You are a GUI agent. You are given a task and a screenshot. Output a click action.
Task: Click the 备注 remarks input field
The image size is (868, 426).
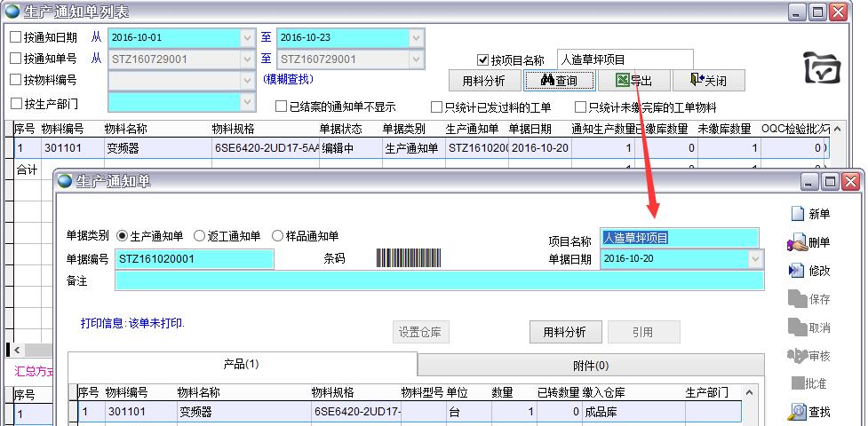439,280
